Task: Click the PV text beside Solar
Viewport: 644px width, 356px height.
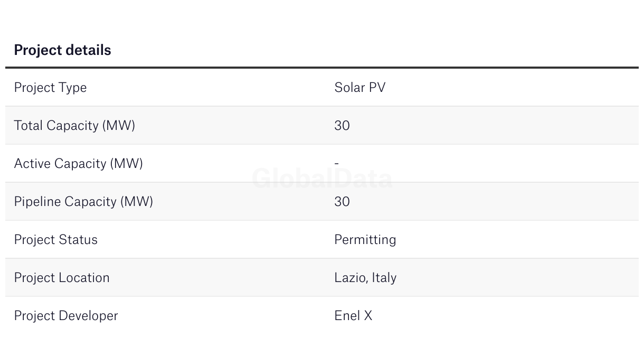Action: (377, 87)
